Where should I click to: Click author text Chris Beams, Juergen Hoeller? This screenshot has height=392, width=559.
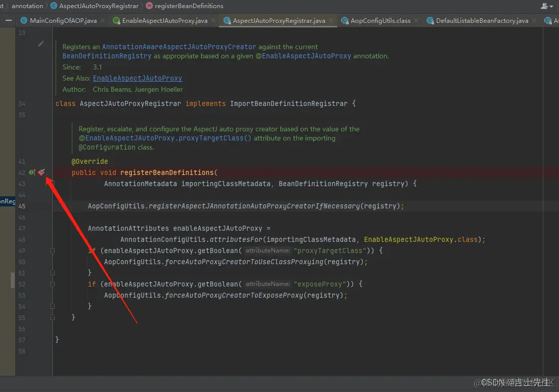coord(138,89)
